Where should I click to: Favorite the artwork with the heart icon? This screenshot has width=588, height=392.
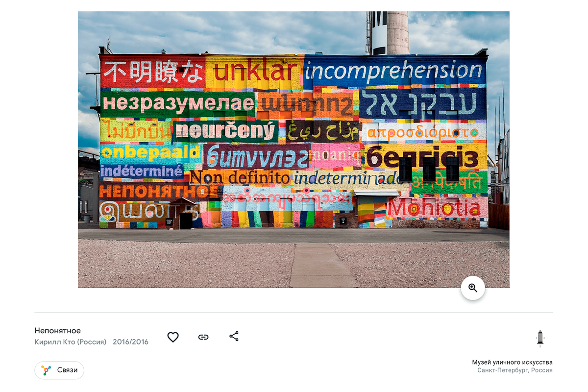[173, 337]
